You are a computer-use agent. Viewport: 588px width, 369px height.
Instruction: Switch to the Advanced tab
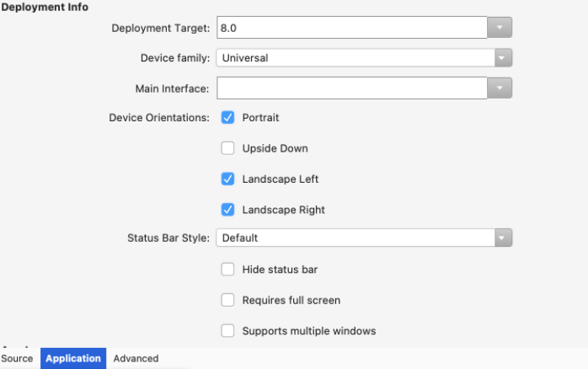pyautogui.click(x=136, y=359)
